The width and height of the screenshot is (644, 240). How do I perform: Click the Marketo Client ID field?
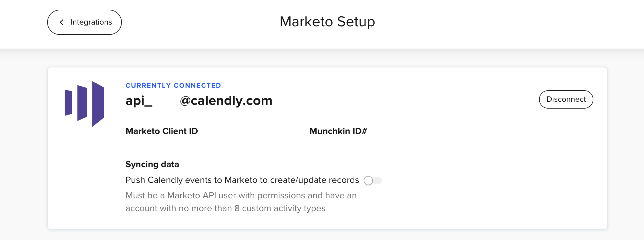(162, 131)
